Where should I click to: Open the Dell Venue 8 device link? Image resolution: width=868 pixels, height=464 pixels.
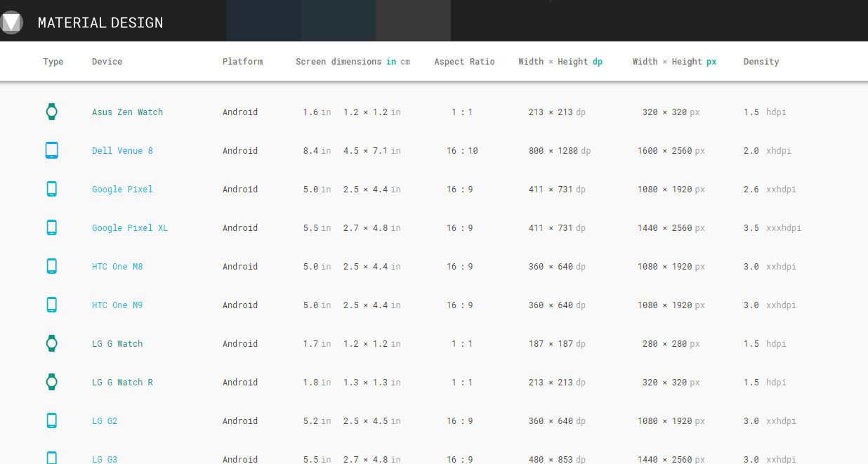tap(122, 151)
